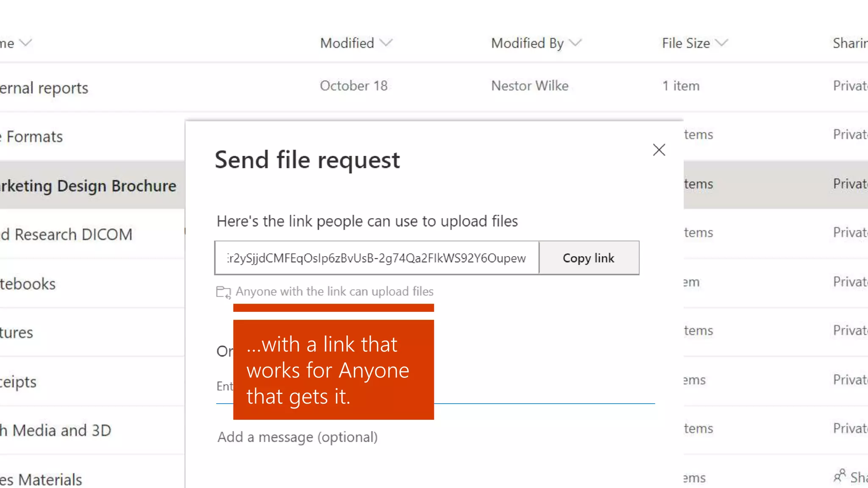Copy the file request link
Image resolution: width=868 pixels, height=488 pixels.
pyautogui.click(x=589, y=258)
